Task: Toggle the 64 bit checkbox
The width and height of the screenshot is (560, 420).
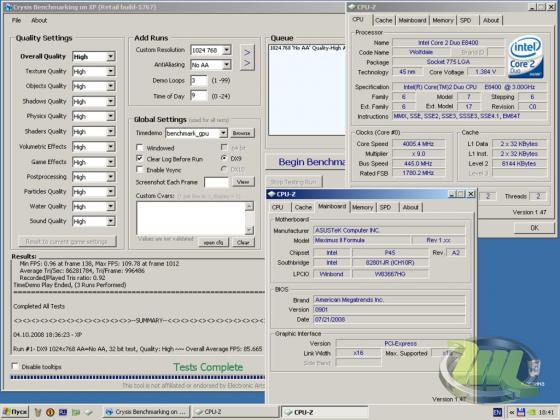Action: tap(224, 147)
